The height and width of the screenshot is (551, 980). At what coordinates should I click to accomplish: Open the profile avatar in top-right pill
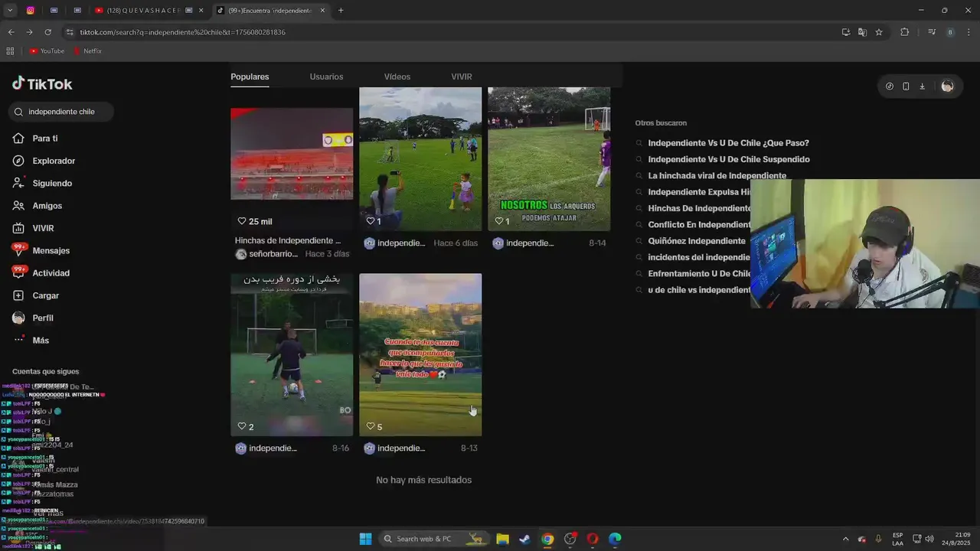click(x=947, y=86)
